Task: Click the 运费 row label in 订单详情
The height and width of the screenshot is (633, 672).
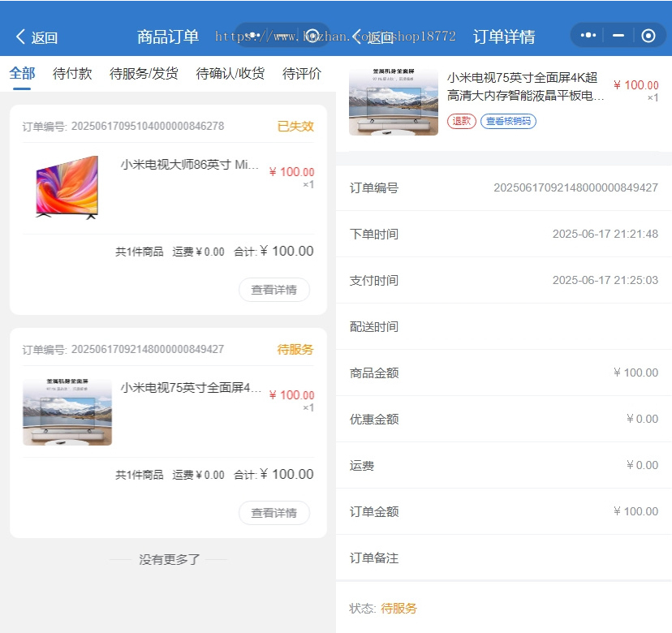Action: click(x=362, y=466)
